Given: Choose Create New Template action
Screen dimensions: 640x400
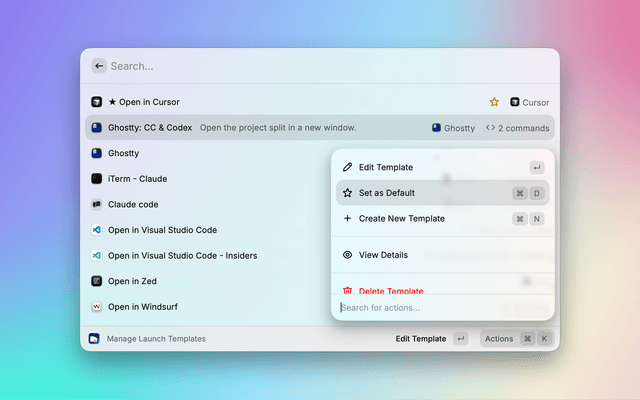Looking at the screenshot, I should (401, 218).
